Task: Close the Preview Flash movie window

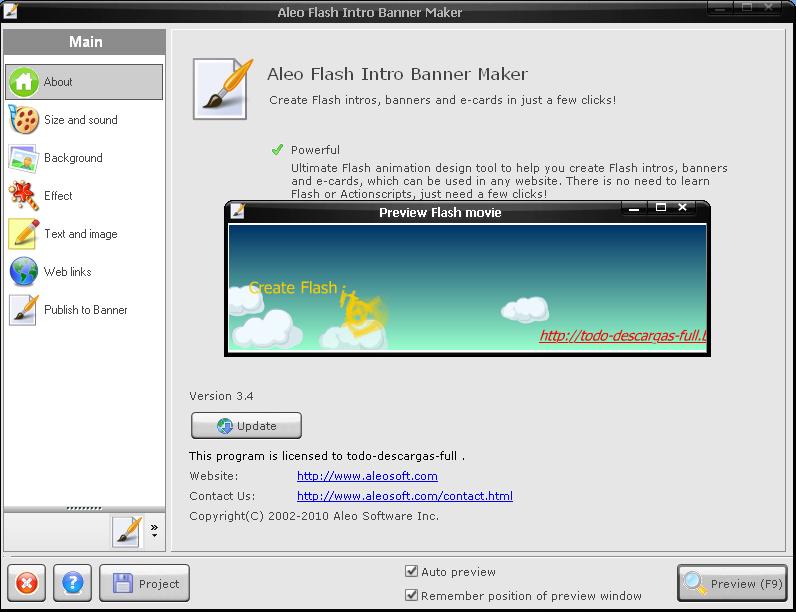Action: tap(683, 207)
